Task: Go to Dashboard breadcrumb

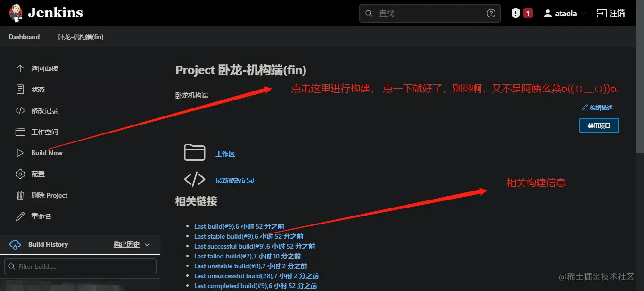Action: click(x=24, y=37)
